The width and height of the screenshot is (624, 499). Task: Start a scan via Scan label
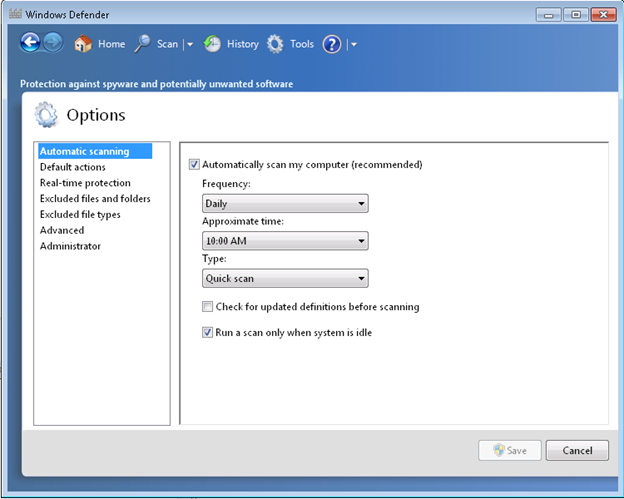(x=167, y=44)
